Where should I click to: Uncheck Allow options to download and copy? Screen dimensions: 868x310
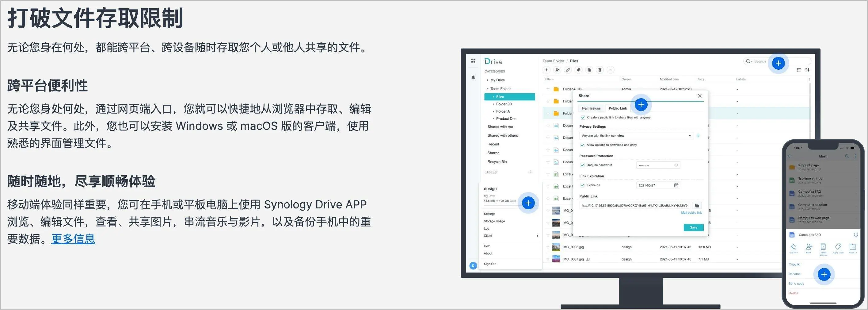(x=582, y=145)
